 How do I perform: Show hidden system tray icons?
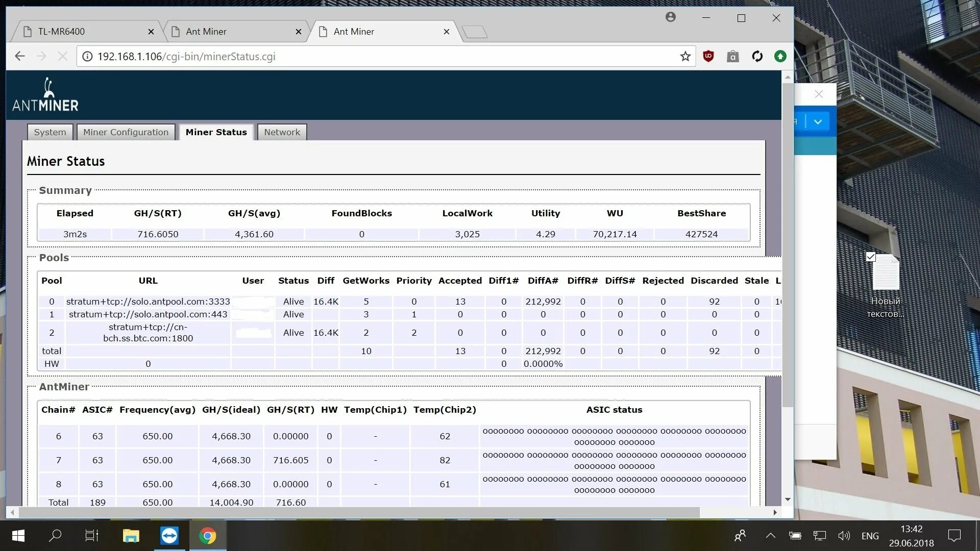[x=770, y=536]
